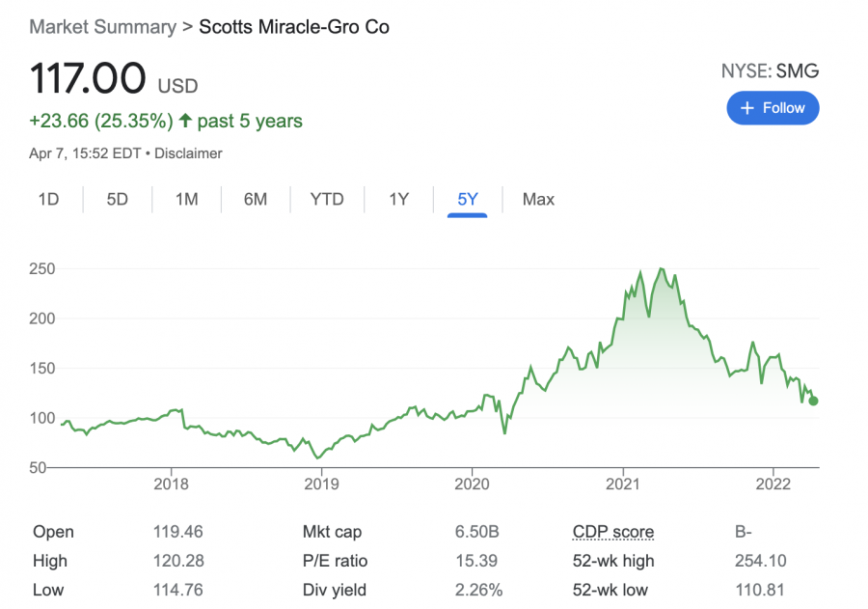Click the Open value 119.46
The width and height of the screenshot is (868, 609).
[177, 532]
